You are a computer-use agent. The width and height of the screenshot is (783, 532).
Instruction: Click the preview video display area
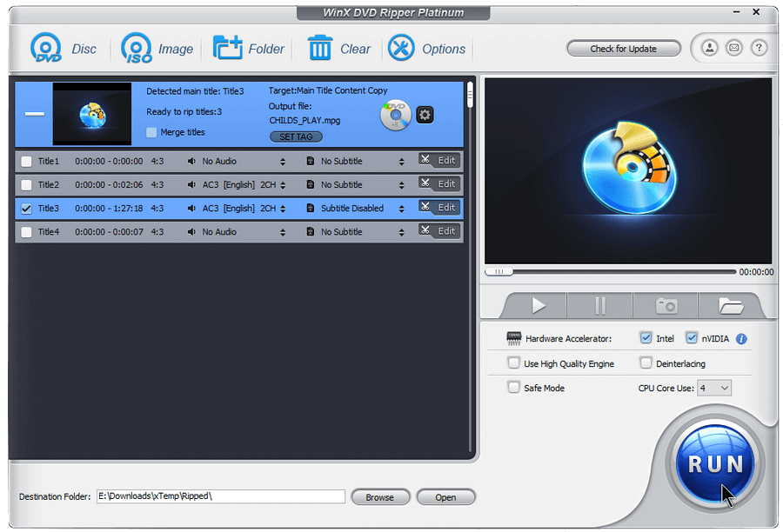tap(627, 170)
